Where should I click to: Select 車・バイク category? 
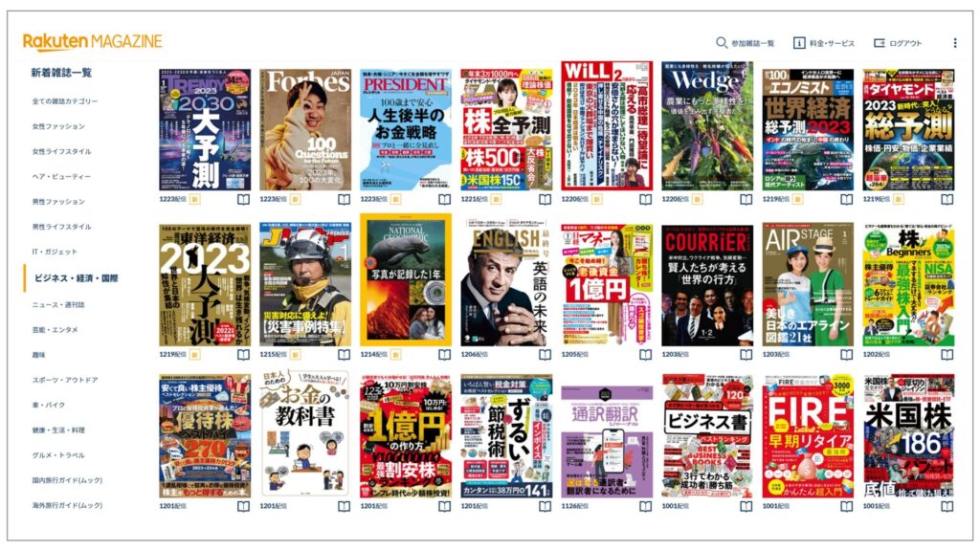tap(49, 405)
